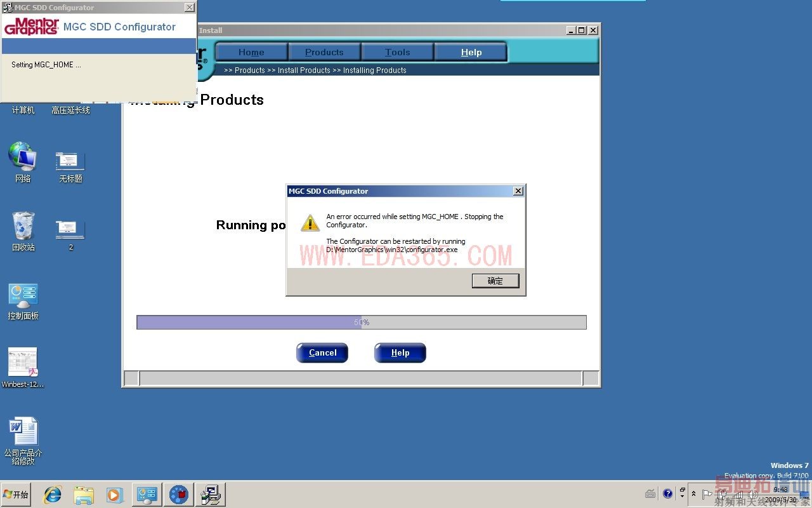Switch to the blue circle taskbar app
Image resolution: width=812 pixels, height=508 pixels.
[x=178, y=495]
